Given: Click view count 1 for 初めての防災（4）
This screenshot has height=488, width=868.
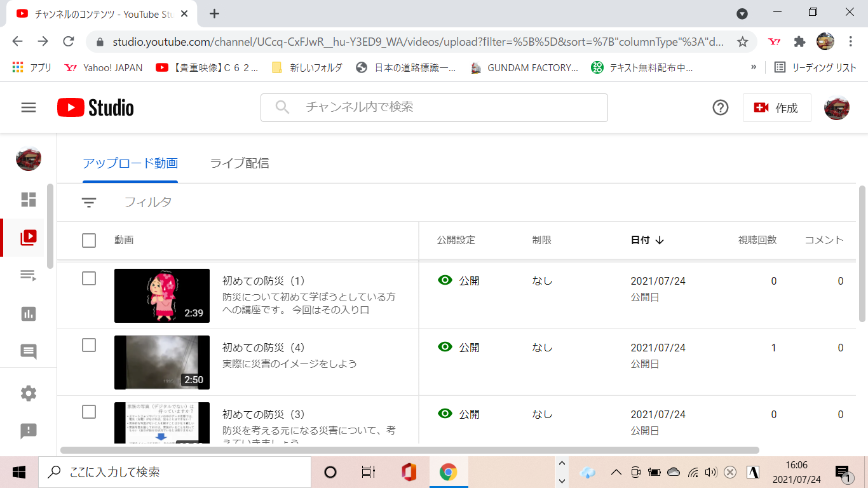Looking at the screenshot, I should pyautogui.click(x=773, y=348).
